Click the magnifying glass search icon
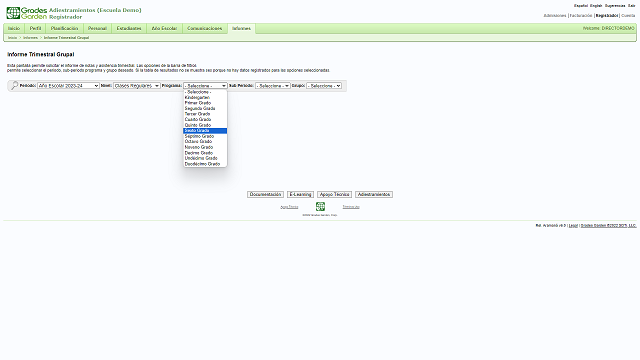Screen dimensions: 640x360 point(14,85)
